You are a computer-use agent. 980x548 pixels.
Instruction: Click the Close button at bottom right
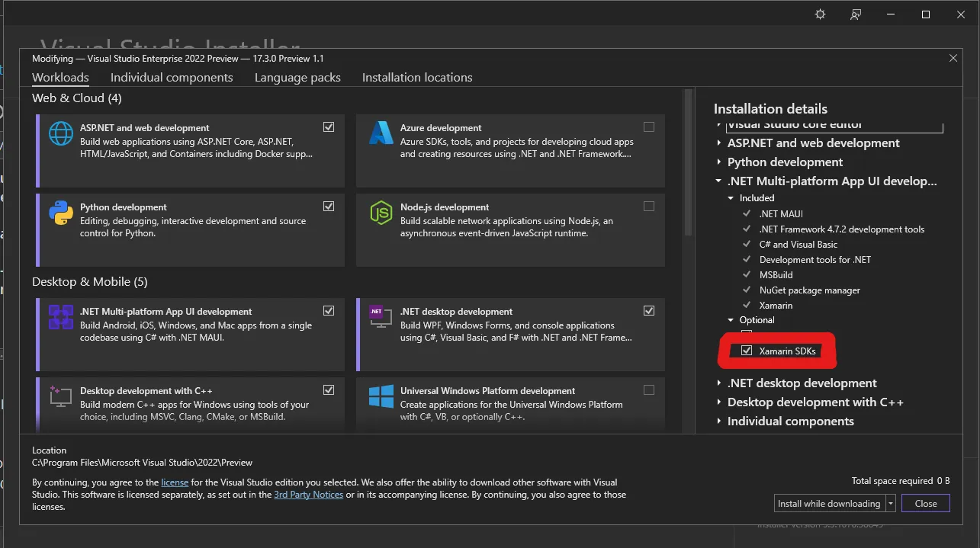coord(926,504)
